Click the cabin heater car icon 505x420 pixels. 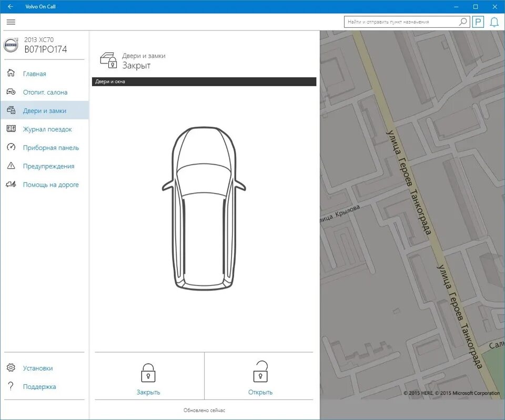click(x=11, y=91)
